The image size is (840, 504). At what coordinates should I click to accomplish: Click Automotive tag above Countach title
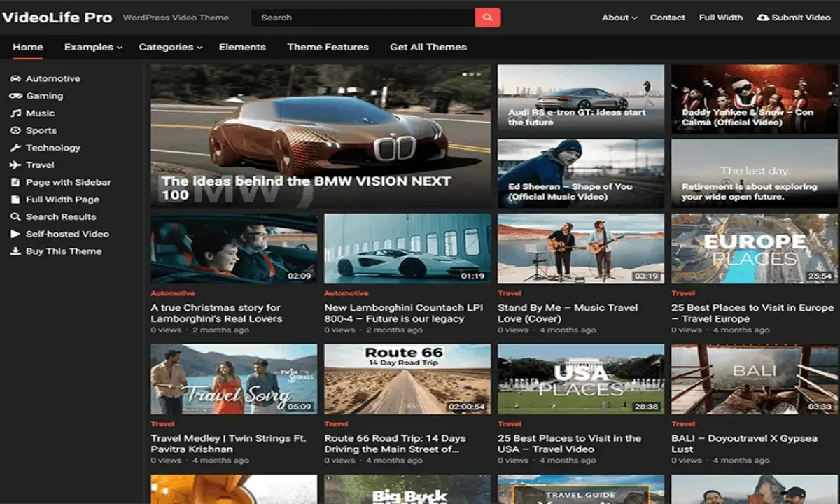[346, 293]
